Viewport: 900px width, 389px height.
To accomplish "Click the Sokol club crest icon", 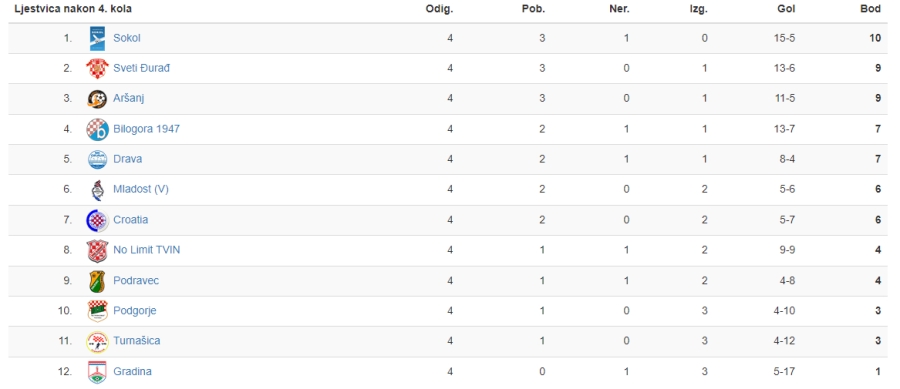I will coord(98,38).
